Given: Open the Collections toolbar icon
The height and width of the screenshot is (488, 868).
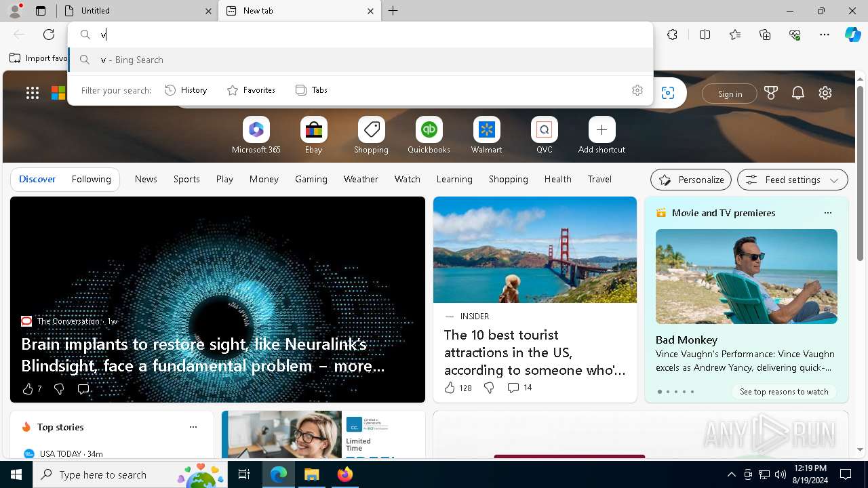Looking at the screenshot, I should (x=765, y=35).
